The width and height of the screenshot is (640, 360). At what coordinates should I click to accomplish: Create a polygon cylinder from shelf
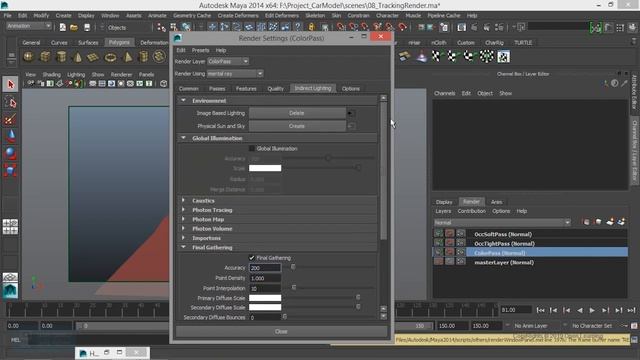(61, 57)
